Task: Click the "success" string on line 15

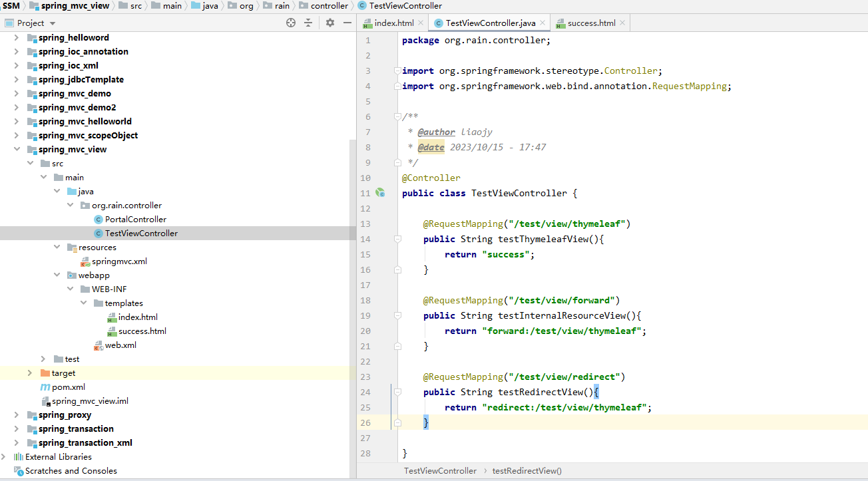Action: pos(506,255)
